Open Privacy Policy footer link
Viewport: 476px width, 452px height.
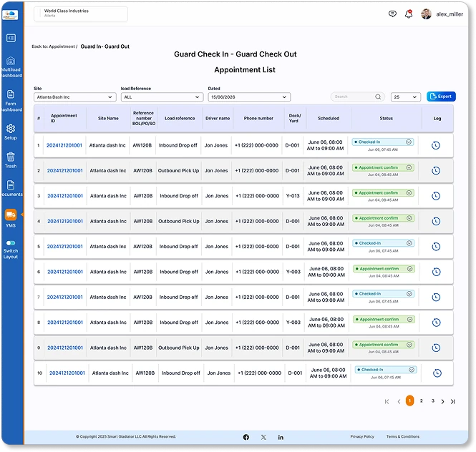[x=362, y=436]
